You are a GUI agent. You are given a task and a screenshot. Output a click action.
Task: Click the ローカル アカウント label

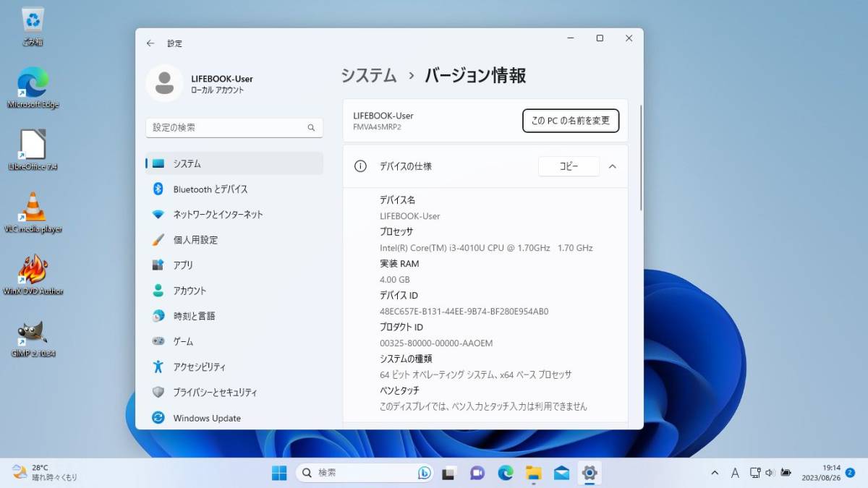pos(218,90)
